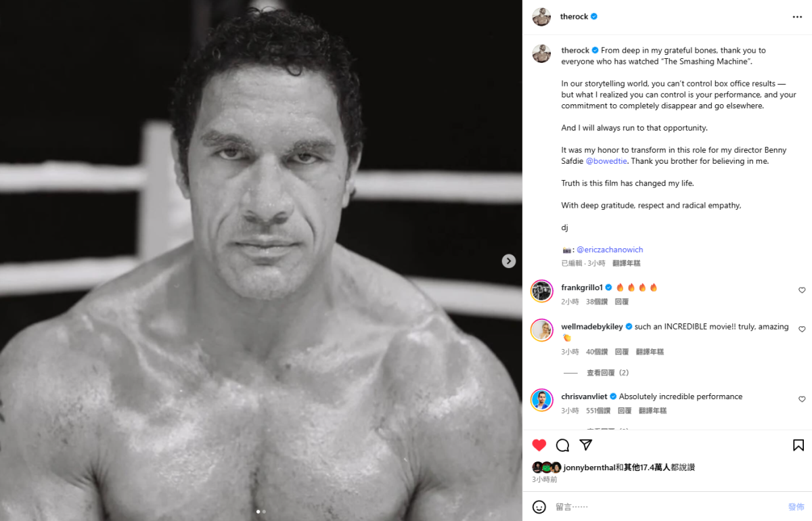Reply to chrisvanvliet's comment
The height and width of the screenshot is (521, 812).
coord(625,411)
